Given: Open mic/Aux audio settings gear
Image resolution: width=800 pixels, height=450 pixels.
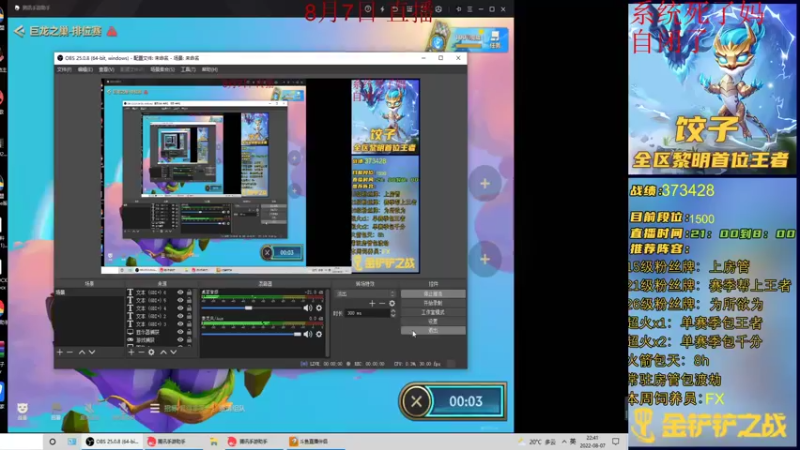Looking at the screenshot, I should point(319,334).
